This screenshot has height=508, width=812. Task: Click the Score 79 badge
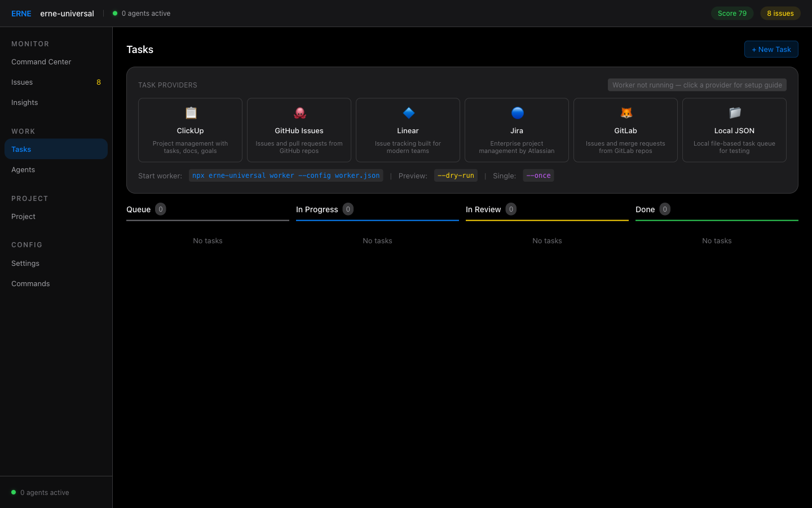point(732,14)
